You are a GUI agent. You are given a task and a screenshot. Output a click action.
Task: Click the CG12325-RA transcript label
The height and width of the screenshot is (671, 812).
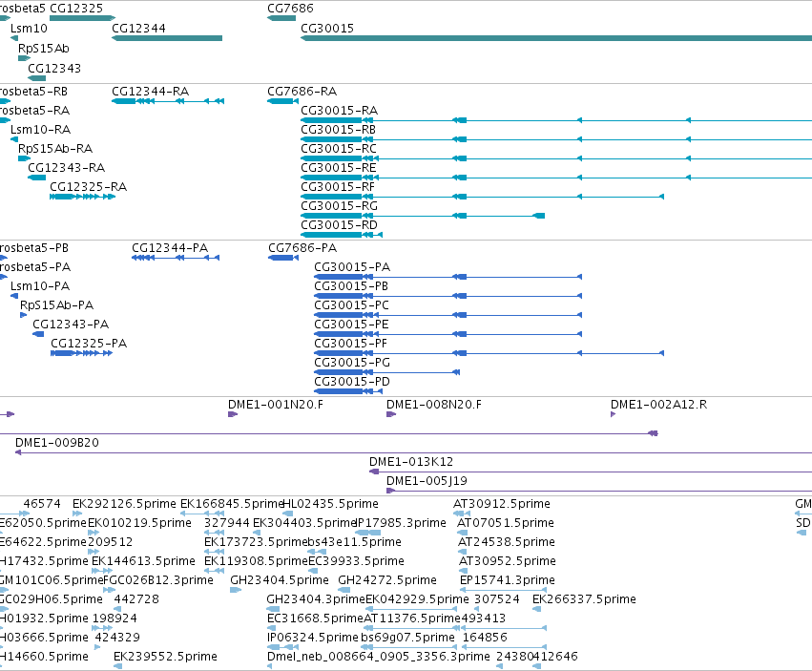(x=88, y=186)
